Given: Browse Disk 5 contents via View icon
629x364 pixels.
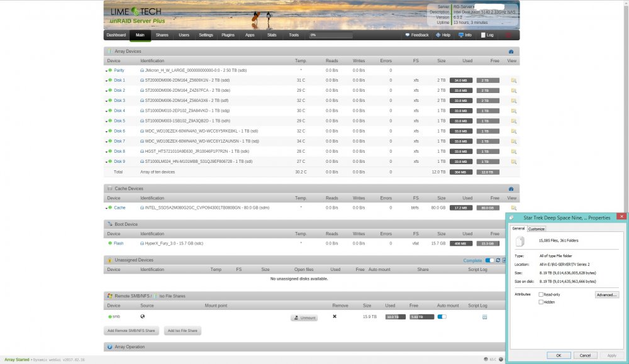Looking at the screenshot, I should 513,121.
